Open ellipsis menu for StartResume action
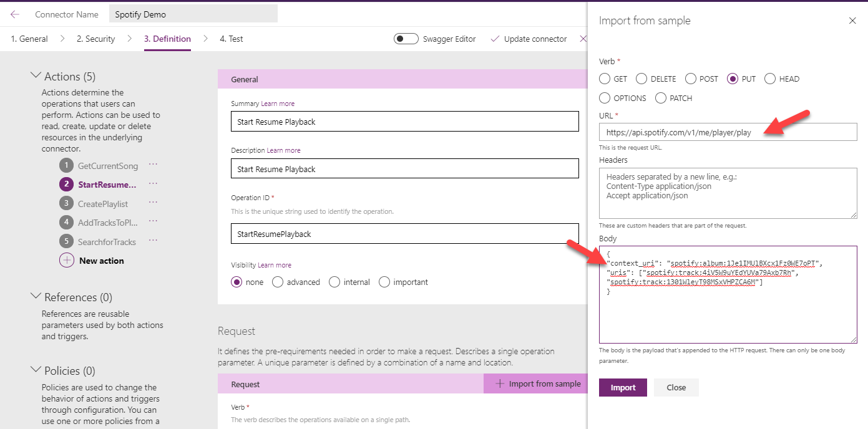Screen dimensions: 868x429 153,184
